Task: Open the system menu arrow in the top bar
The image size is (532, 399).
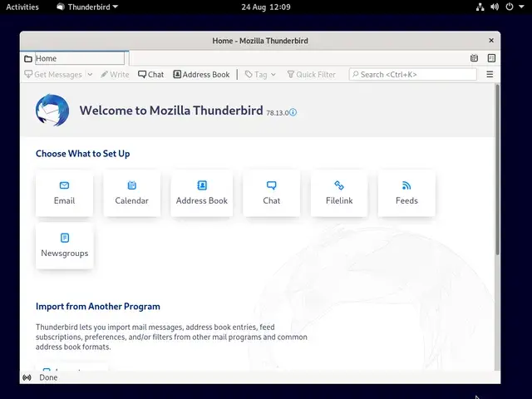Action: click(x=521, y=7)
